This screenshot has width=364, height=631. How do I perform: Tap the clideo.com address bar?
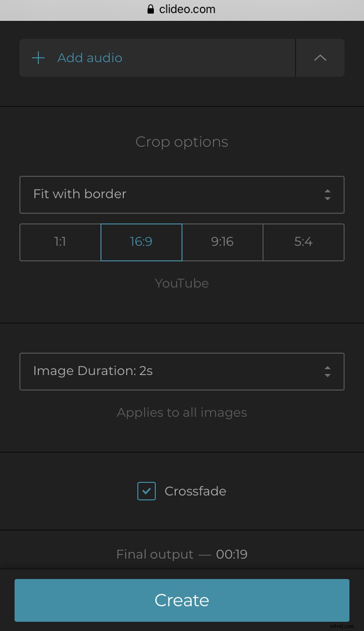tap(187, 9)
